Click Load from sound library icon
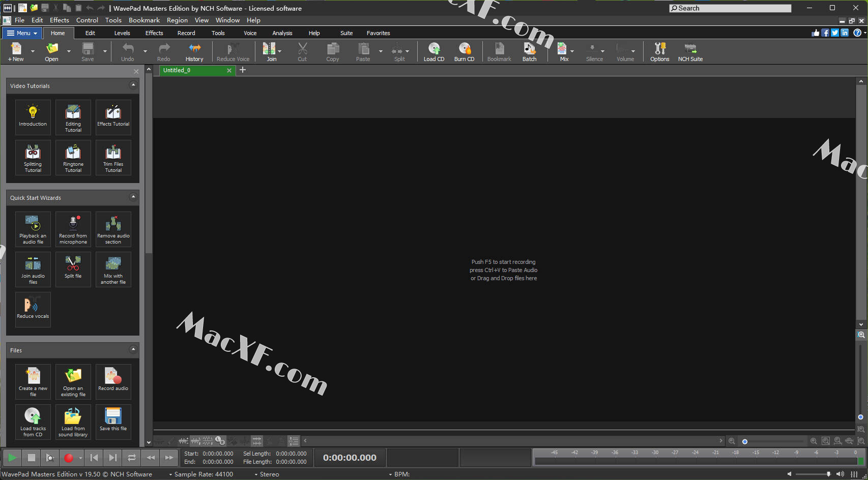 click(73, 422)
